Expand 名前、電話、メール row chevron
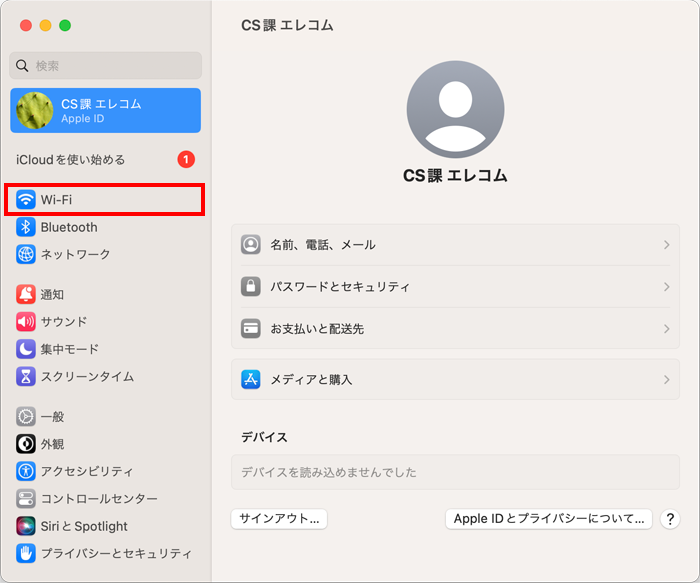Image resolution: width=700 pixels, height=583 pixels. click(x=667, y=245)
